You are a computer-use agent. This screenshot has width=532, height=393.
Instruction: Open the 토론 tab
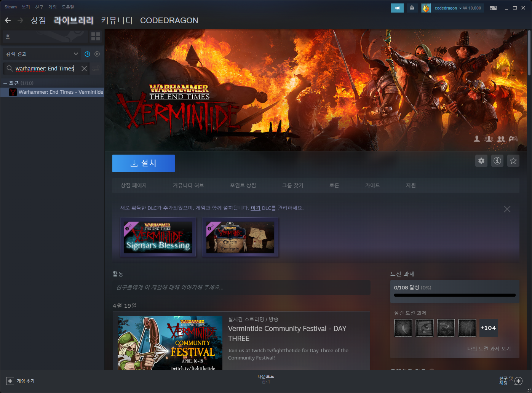click(x=334, y=185)
